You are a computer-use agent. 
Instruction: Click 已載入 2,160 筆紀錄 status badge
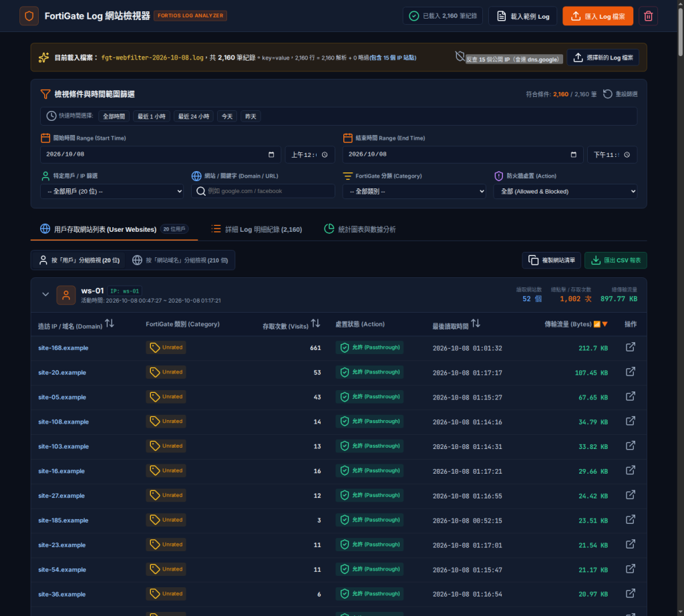[443, 16]
